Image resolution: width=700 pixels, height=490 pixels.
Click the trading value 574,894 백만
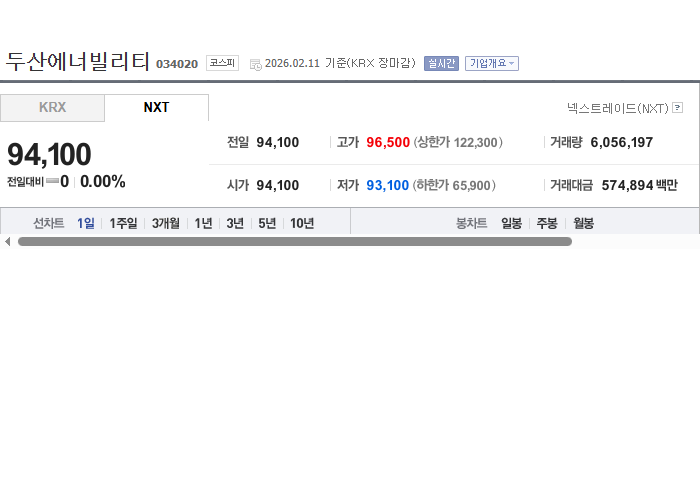click(639, 185)
